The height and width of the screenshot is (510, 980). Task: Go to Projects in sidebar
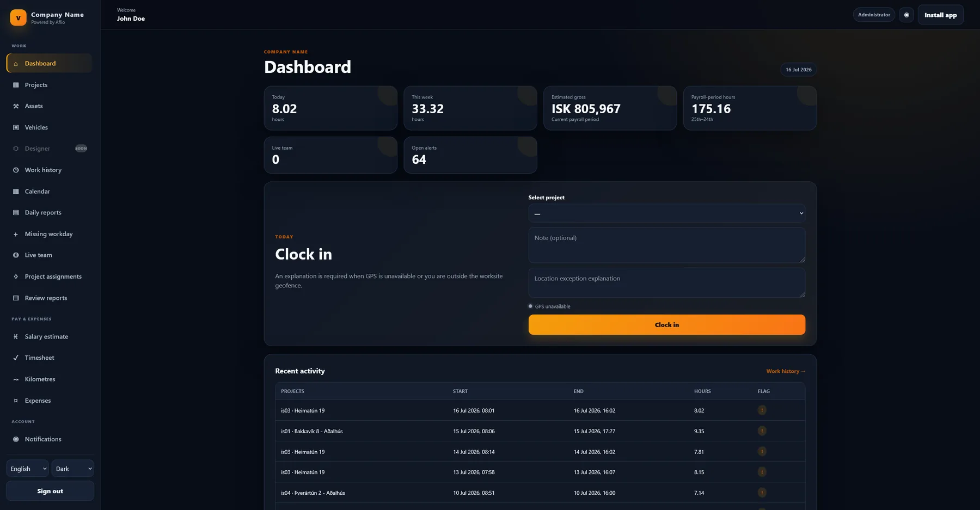click(49, 85)
